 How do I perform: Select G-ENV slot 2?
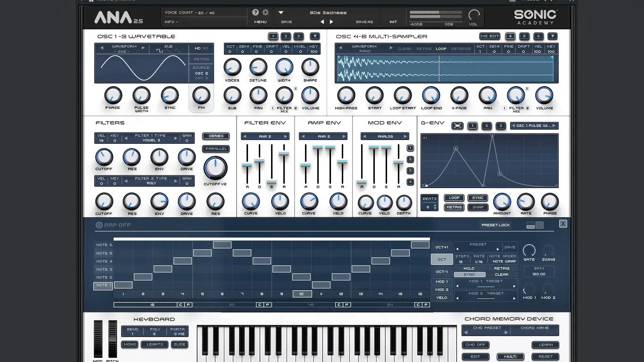[487, 126]
